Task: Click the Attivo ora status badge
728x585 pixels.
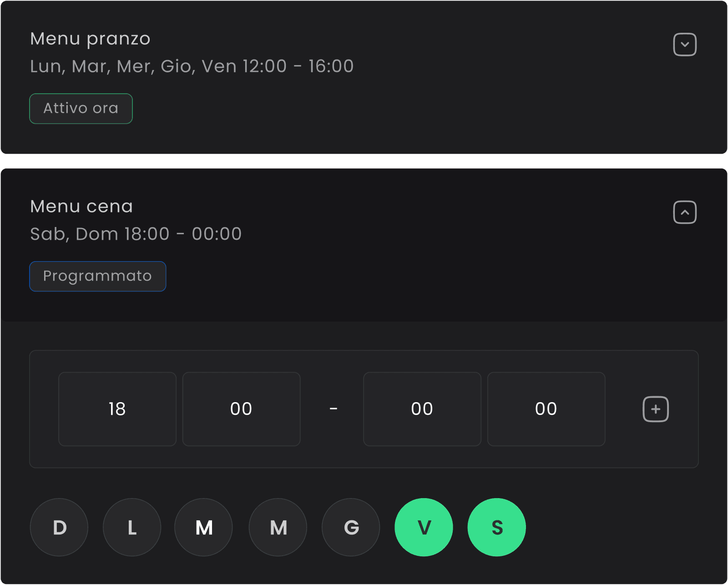Action: (x=81, y=108)
